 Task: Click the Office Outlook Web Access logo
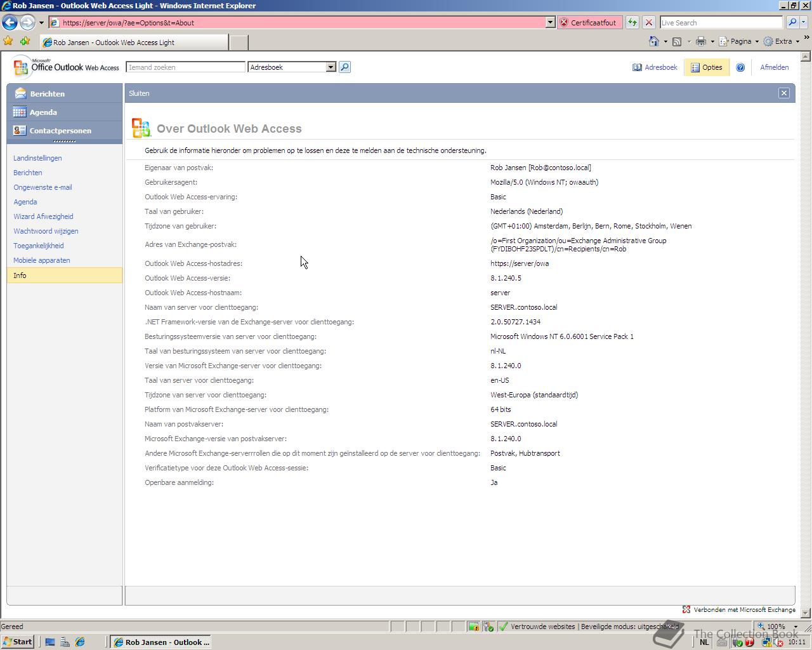66,67
